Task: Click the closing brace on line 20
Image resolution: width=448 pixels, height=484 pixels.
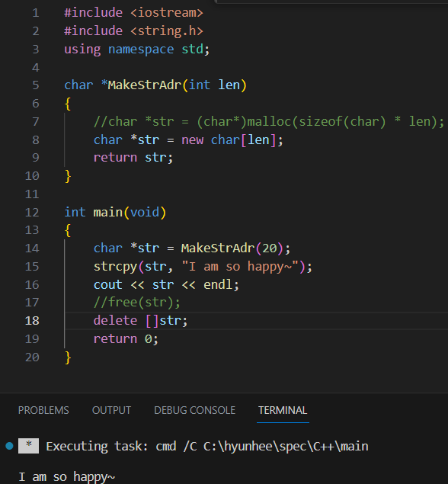Action: [68, 357]
